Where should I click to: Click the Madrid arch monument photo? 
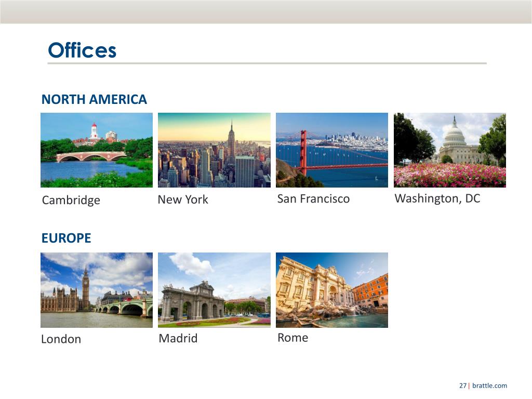point(214,290)
